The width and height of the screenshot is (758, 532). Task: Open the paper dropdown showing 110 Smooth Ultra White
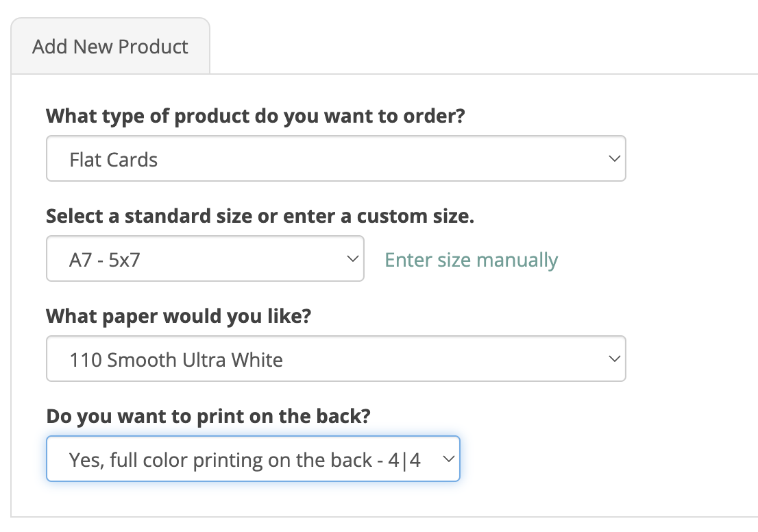click(x=335, y=359)
